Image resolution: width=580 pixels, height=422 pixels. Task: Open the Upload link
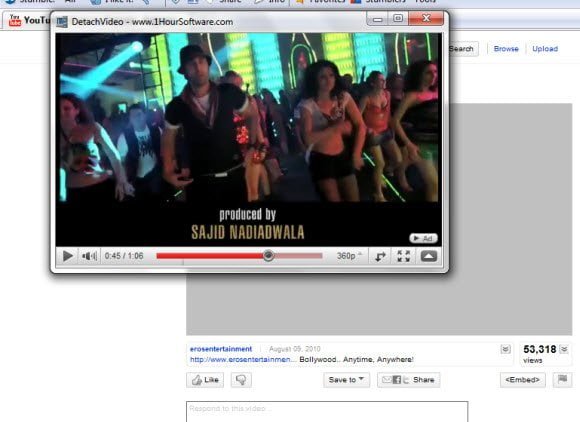[545, 49]
